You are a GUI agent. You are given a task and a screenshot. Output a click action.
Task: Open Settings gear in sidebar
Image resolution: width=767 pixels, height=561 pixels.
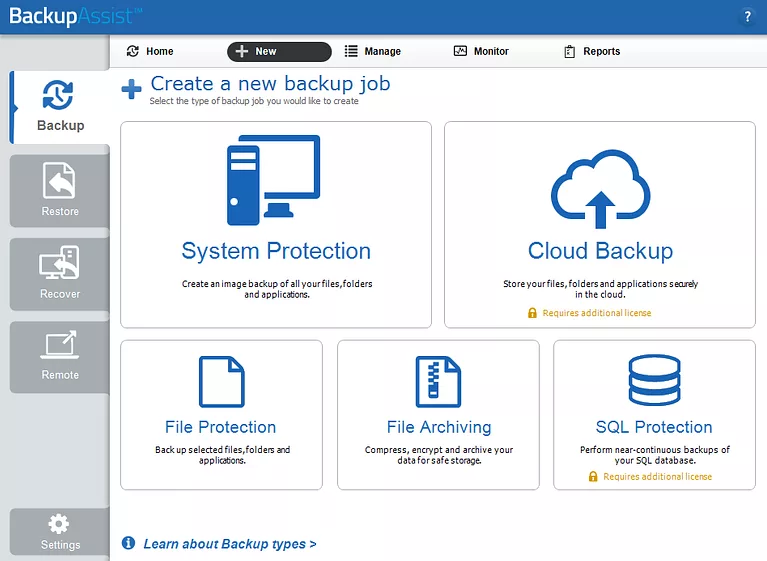[x=60, y=531]
